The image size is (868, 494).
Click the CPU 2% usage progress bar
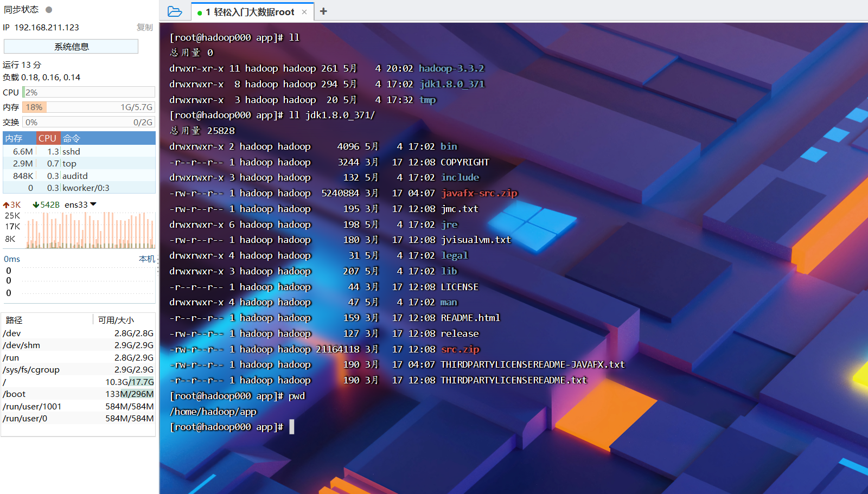click(x=88, y=92)
